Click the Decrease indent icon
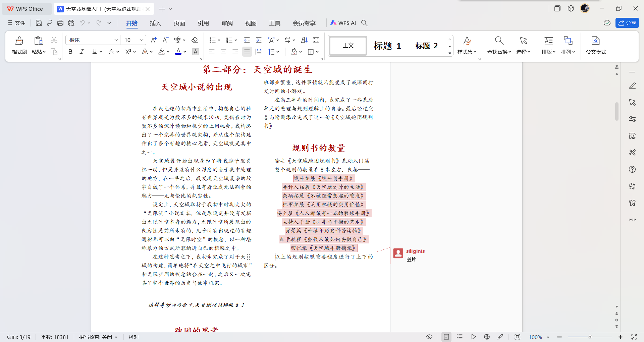Image resolution: width=644 pixels, height=342 pixels. click(247, 40)
